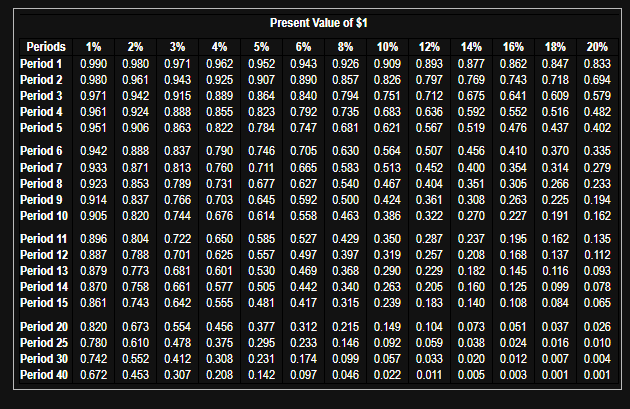This screenshot has width=630, height=409.
Task: Select value 0.833 in Period 1 row
Action: pyautogui.click(x=597, y=63)
